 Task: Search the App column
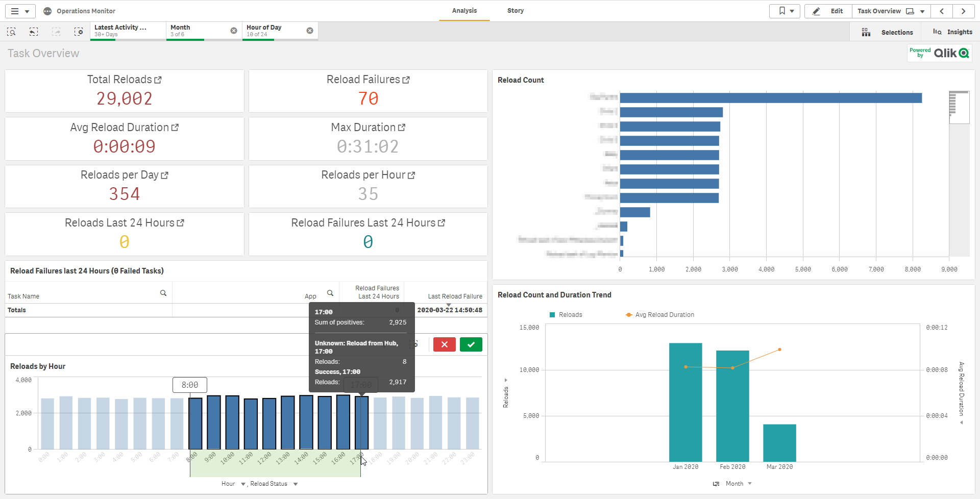[330, 293]
